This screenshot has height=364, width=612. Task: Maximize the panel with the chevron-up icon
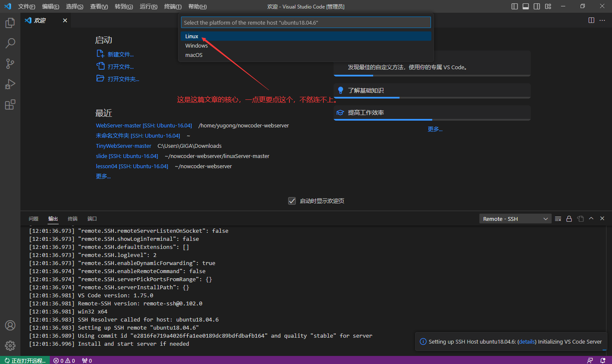click(591, 218)
